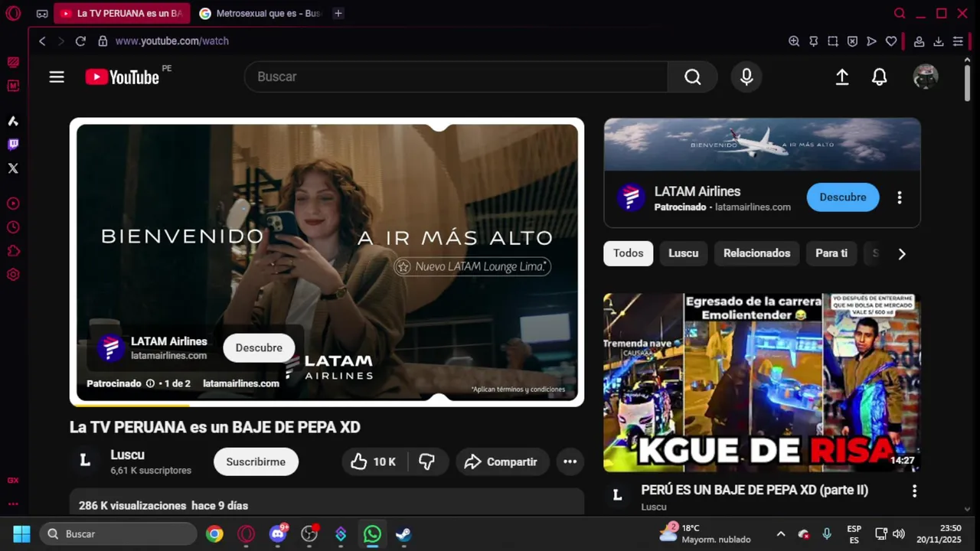Dislike the video
This screenshot has height=551, width=980.
(427, 461)
